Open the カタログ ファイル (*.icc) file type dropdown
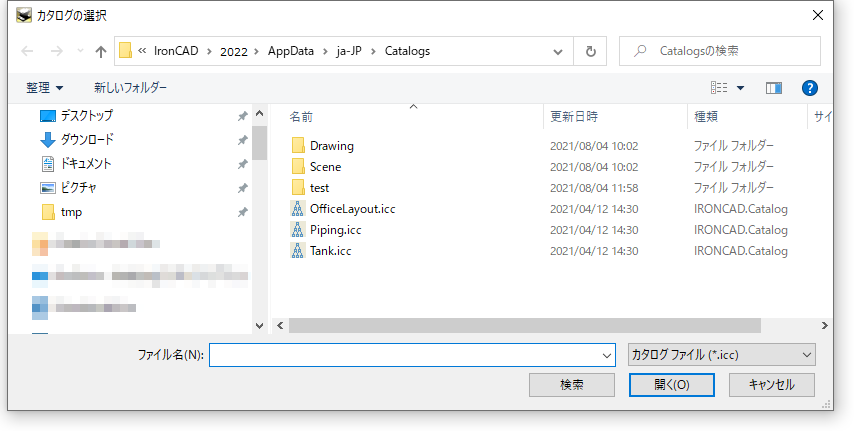Image resolution: width=854 pixels, height=431 pixels. 721,355
